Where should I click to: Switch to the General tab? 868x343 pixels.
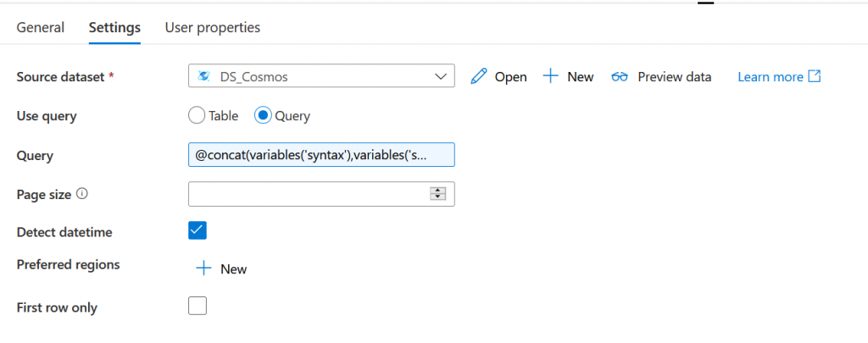click(x=41, y=27)
